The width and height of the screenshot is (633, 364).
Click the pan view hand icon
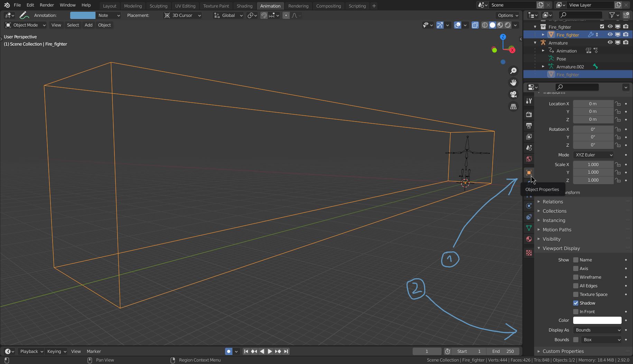coord(513,83)
